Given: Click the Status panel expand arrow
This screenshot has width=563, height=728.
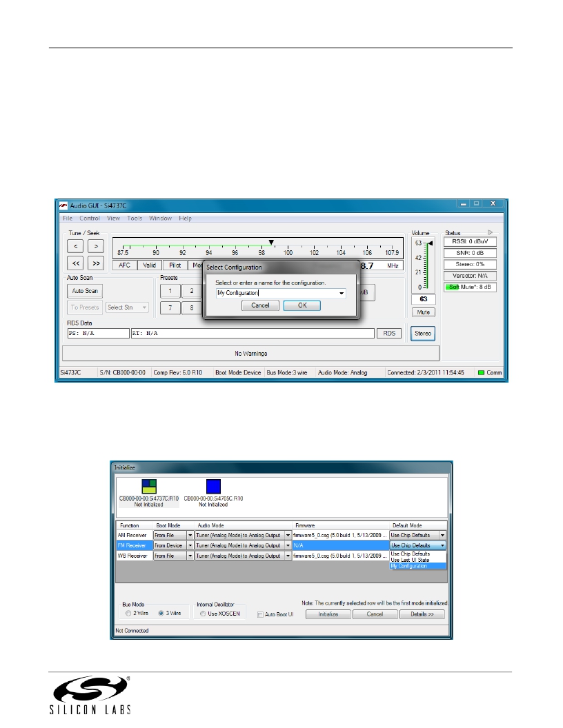Looking at the screenshot, I should point(490,232).
